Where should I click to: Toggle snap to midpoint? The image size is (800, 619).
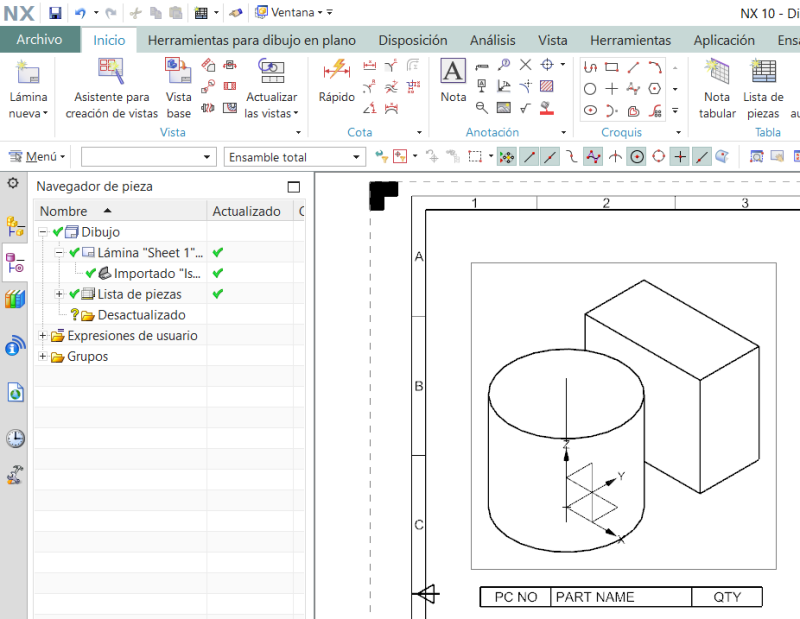(x=550, y=157)
